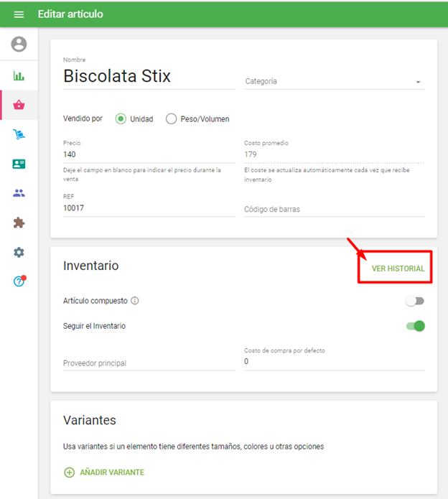Expand the Categoría dropdown

coord(335,82)
